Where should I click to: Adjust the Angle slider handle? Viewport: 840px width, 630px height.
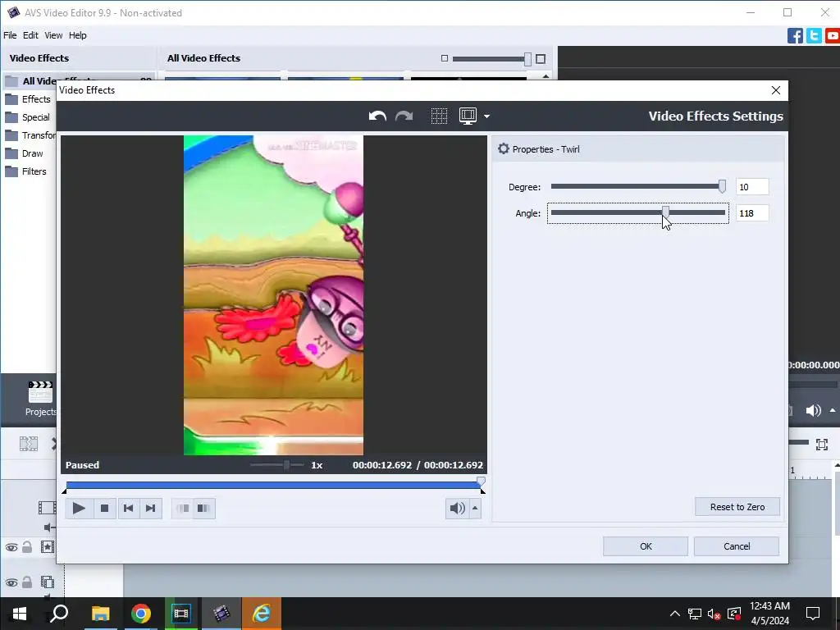click(665, 212)
